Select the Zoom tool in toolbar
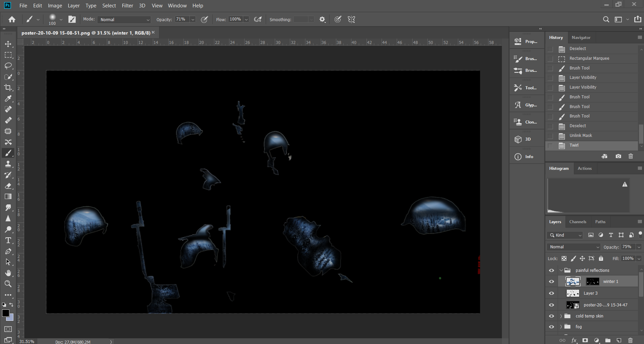 coord(8,284)
